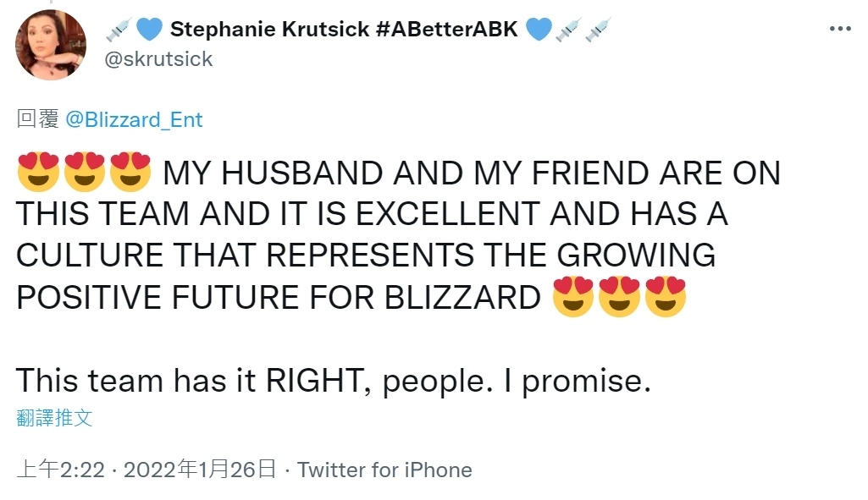Click the sentence 'This team has it RIGHT'
868x500 pixels.
[188, 382]
